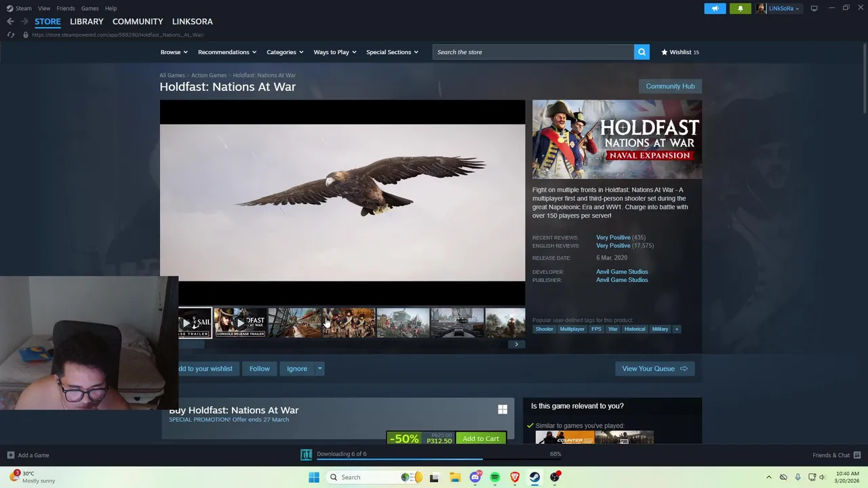Select the Shooter tag
The height and width of the screenshot is (488, 868).
click(x=545, y=329)
